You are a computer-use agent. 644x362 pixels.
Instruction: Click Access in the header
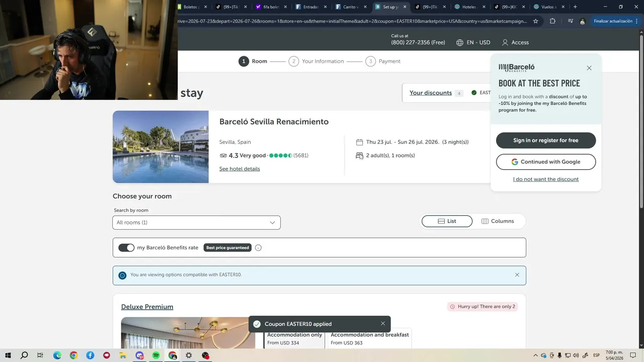pyautogui.click(x=520, y=43)
